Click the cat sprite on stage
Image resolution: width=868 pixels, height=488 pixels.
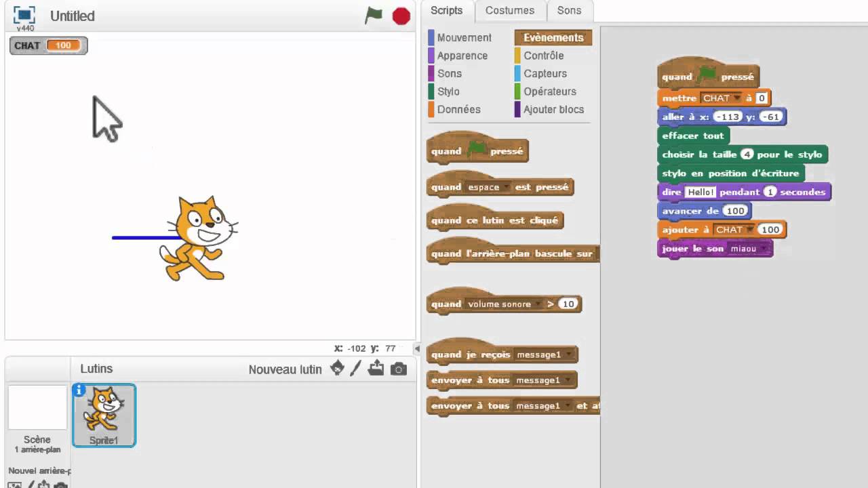coord(197,238)
